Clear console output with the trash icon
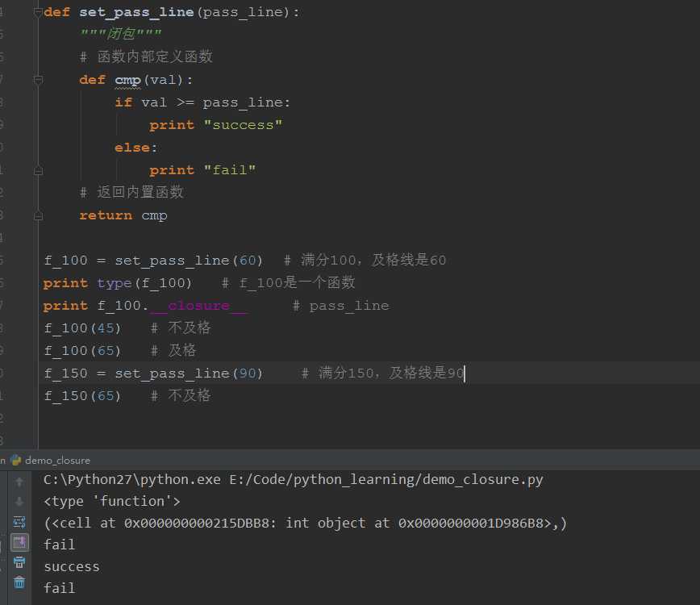Image resolution: width=700 pixels, height=605 pixels. point(19,582)
